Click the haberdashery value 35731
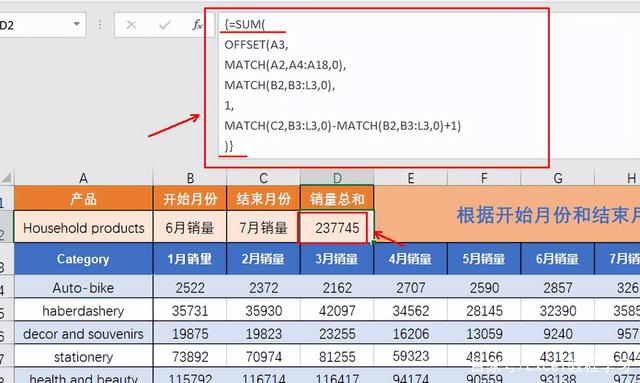 (190, 311)
